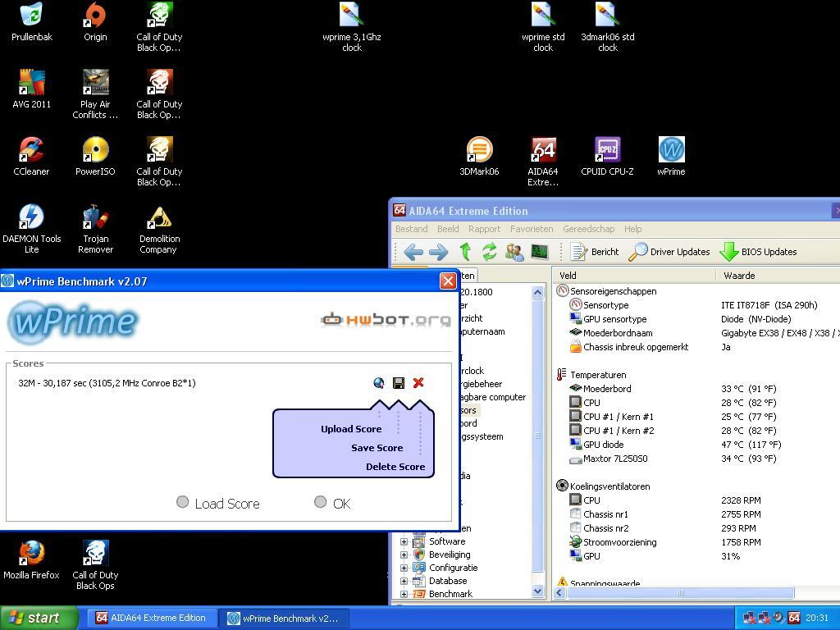Open the Prullenbak recycle bin icon
The width and height of the screenshot is (840, 630).
pos(32,21)
